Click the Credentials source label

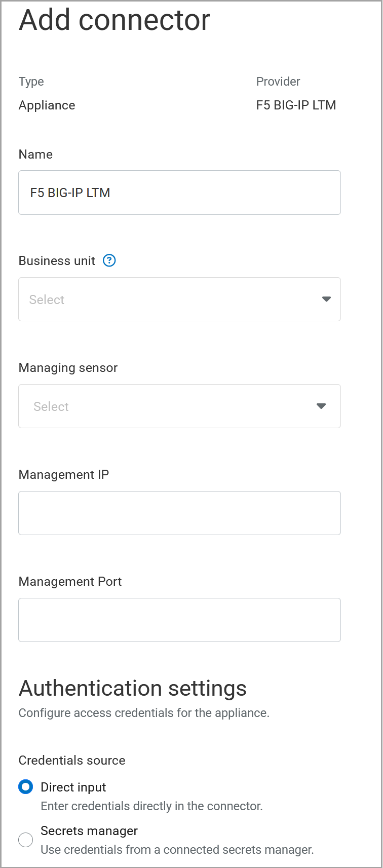click(x=72, y=760)
